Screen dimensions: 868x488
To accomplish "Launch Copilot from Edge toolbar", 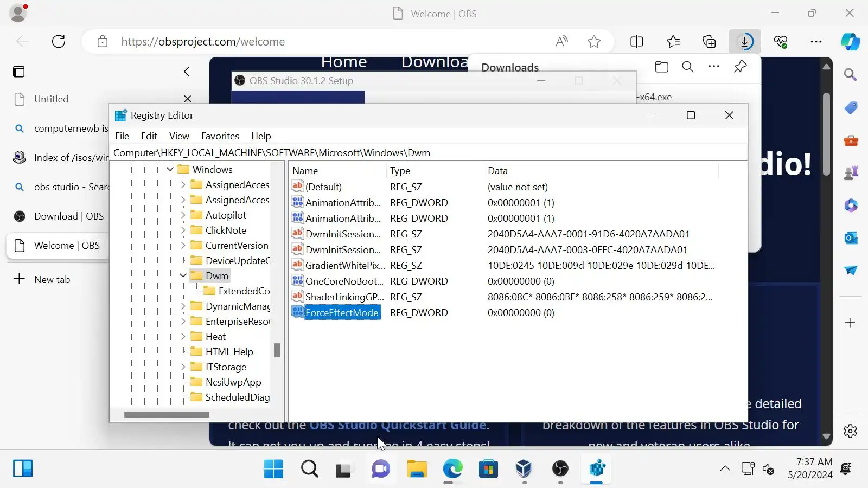I will click(850, 41).
